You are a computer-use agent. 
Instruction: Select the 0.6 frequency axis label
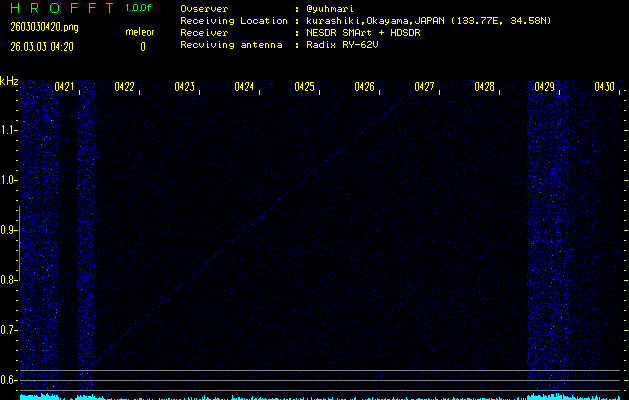(8, 380)
